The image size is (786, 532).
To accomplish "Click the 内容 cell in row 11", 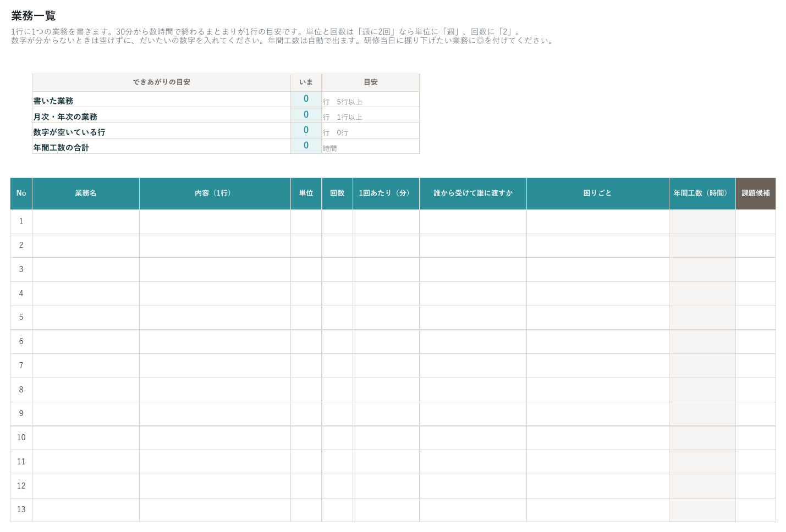I will coord(215,462).
